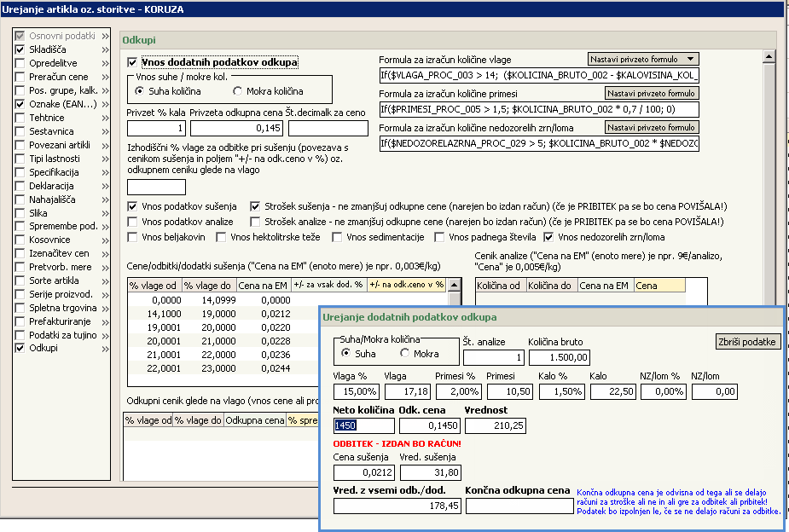
Task: Click the Kalo % field
Action: point(561,391)
